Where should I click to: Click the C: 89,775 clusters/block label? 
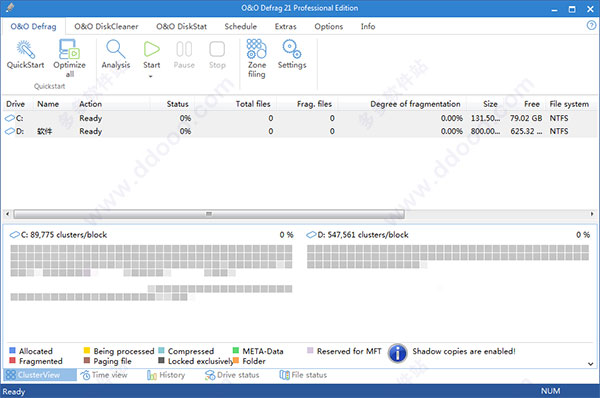click(64, 235)
